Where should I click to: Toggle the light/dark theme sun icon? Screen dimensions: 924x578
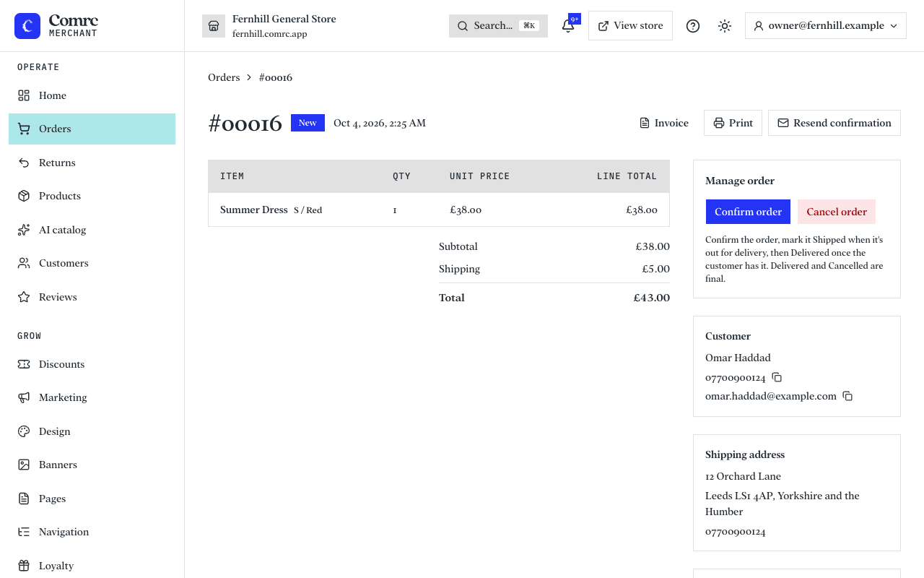pos(725,26)
